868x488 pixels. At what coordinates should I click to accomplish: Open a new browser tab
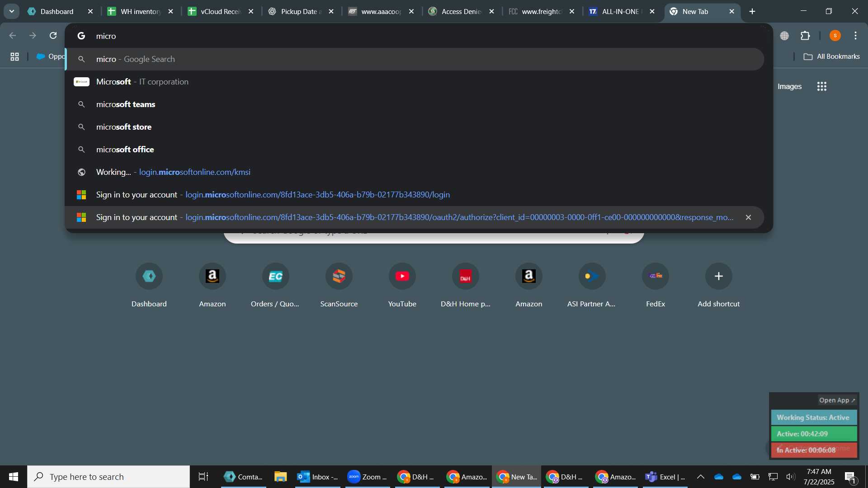(752, 11)
